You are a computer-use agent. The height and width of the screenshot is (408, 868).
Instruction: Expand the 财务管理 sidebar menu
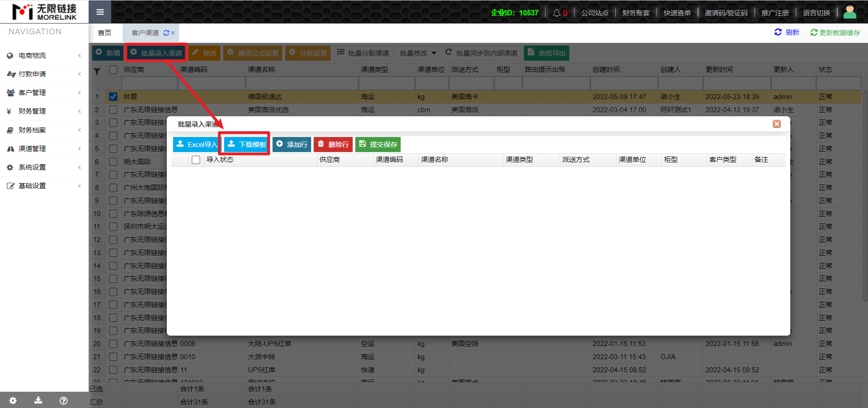coord(44,111)
